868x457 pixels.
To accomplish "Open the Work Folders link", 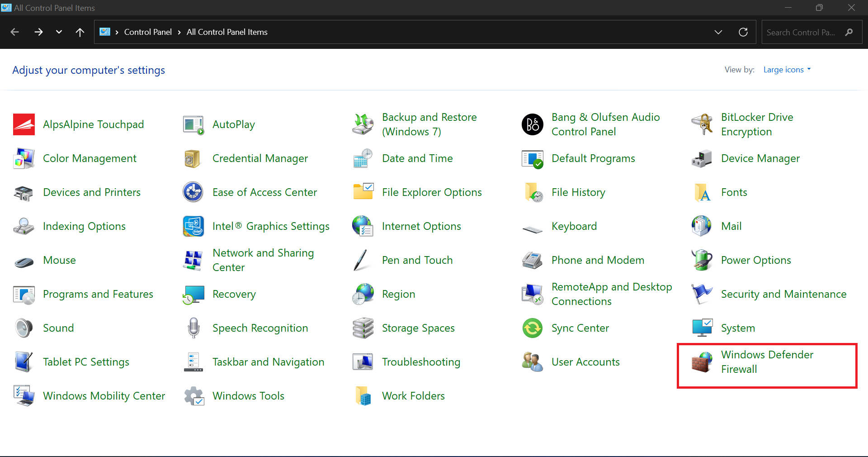I will point(413,396).
